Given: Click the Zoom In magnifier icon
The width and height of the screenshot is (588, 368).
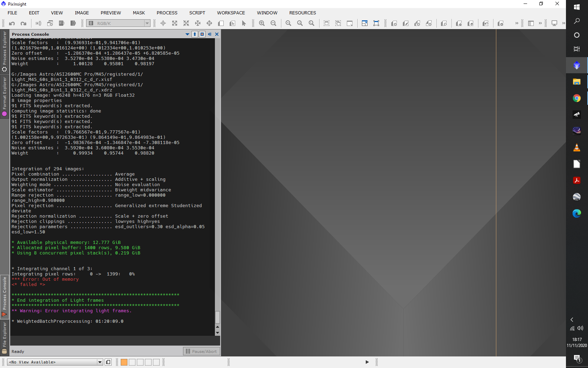Looking at the screenshot, I should 262,23.
